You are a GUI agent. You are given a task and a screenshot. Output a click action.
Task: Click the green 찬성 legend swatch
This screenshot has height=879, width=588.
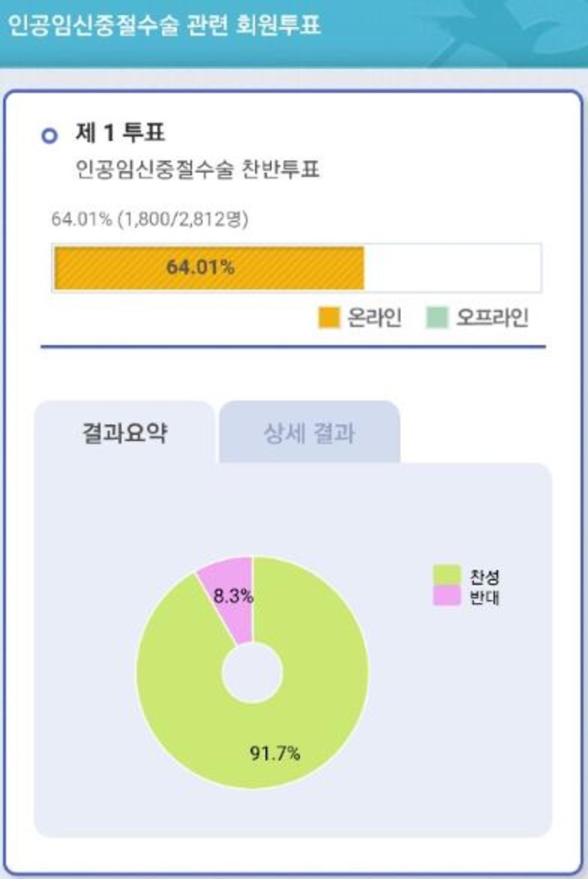click(x=446, y=575)
